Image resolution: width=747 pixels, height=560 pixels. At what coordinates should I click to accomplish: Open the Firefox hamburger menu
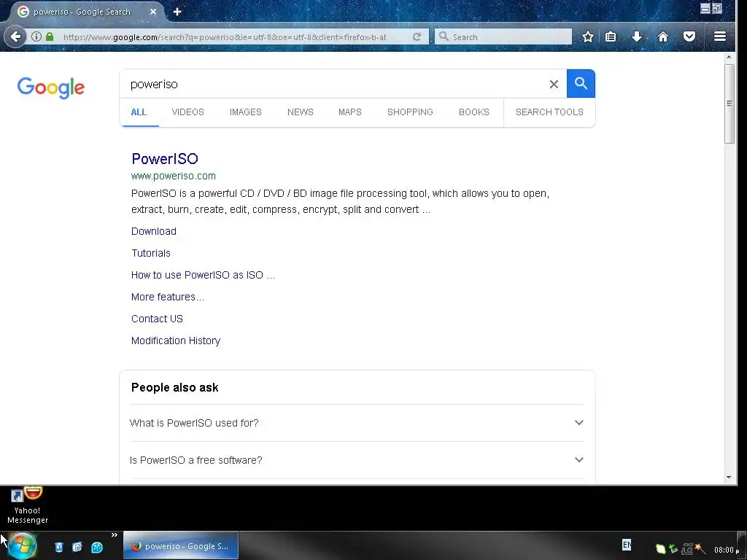tap(720, 36)
